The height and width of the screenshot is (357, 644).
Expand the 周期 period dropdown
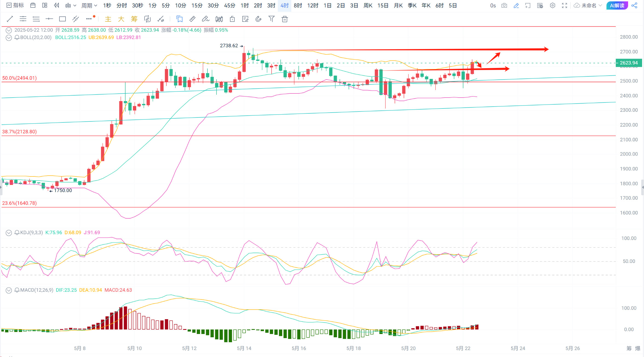pos(89,5)
